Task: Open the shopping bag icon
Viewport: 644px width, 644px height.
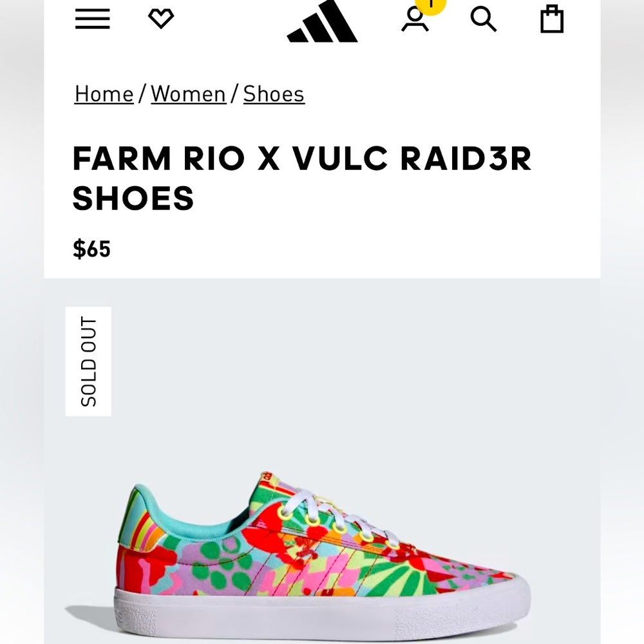Action: (551, 19)
